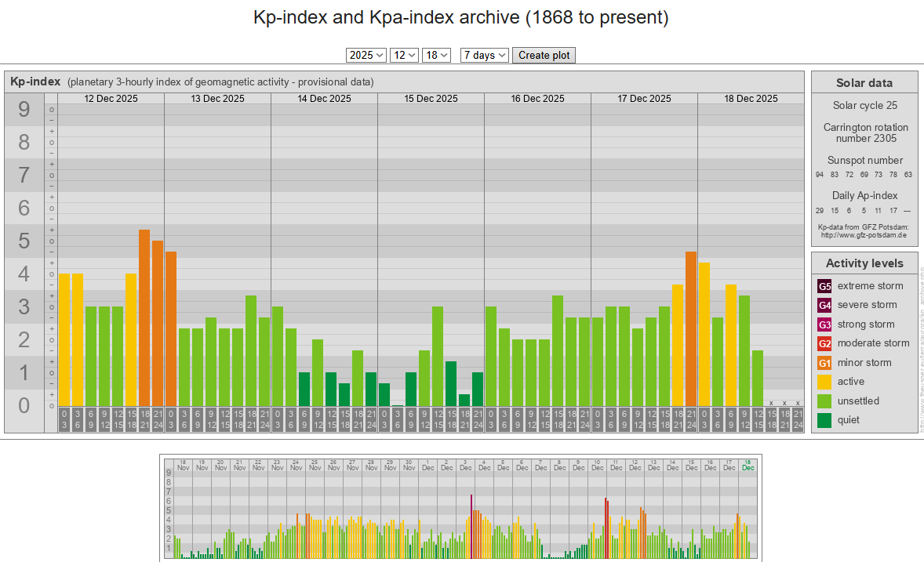The image size is (924, 562).
Task: Open the day 18 dropdown
Action: coord(436,55)
